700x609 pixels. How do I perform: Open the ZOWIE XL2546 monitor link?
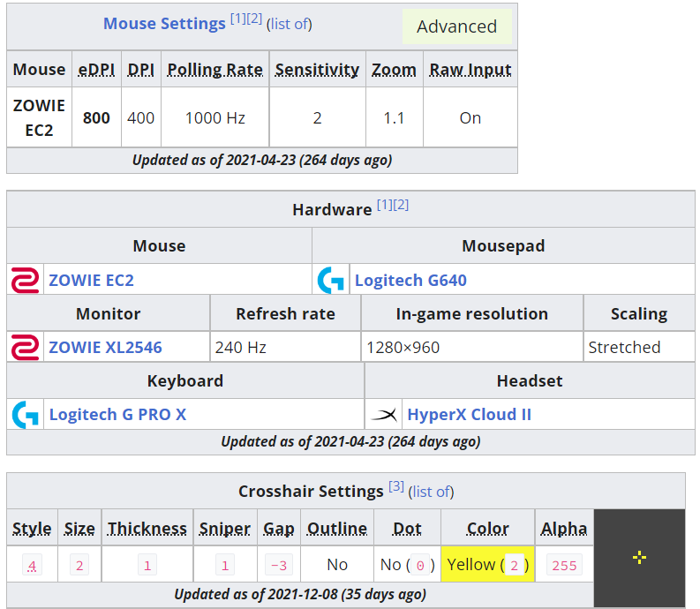[105, 348]
